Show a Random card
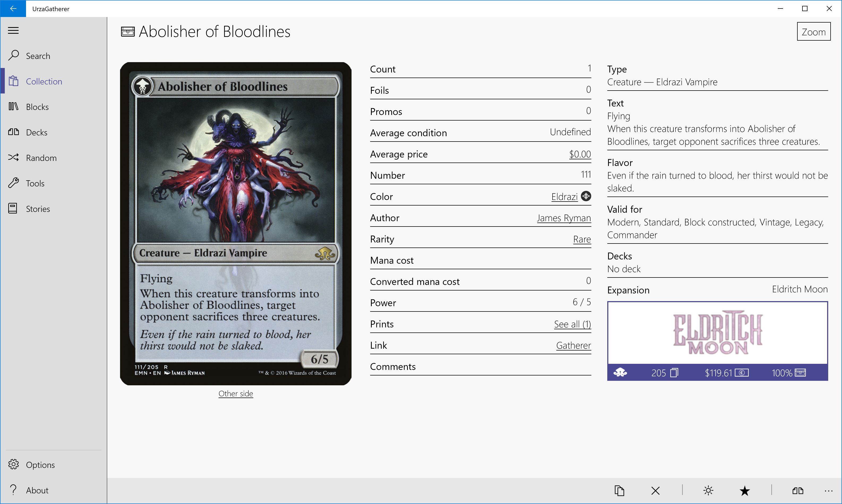The image size is (842, 504). (54, 157)
